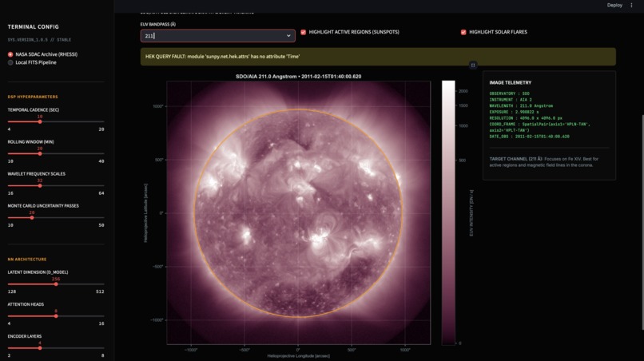Click the solar disk image
This screenshot has height=361, width=644.
[x=299, y=212]
